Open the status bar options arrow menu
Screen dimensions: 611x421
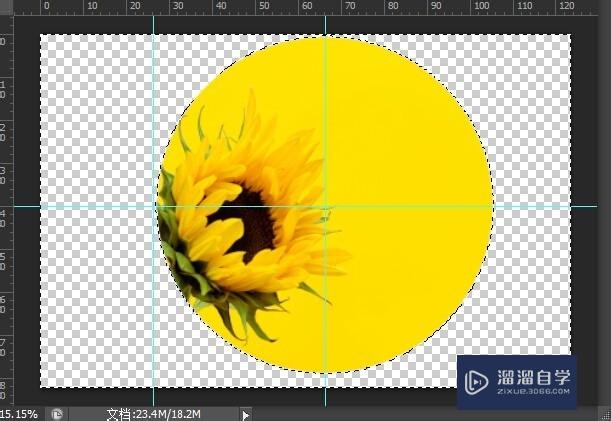(245, 415)
